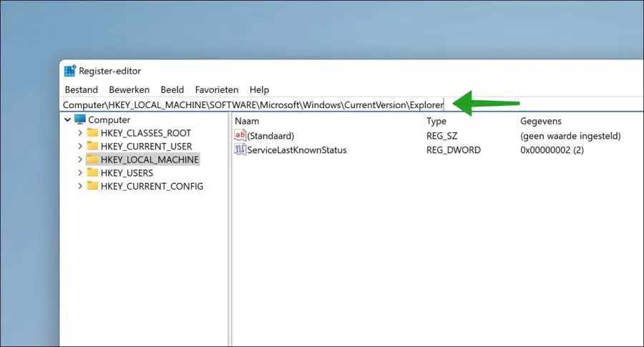Open the Beeld menu
Screen dimensions: 644x347
[172, 89]
